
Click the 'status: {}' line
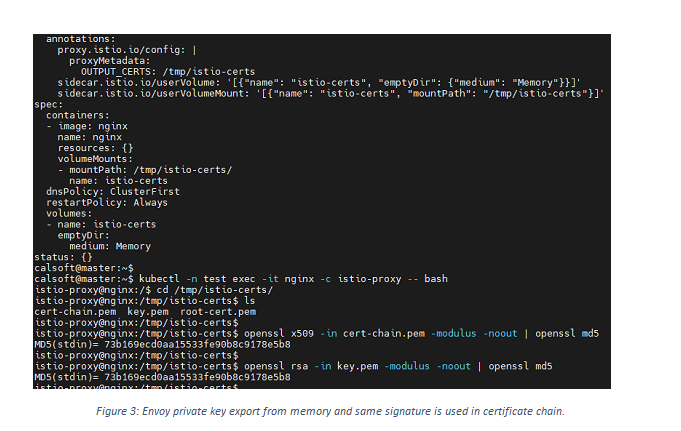[x=63, y=257]
